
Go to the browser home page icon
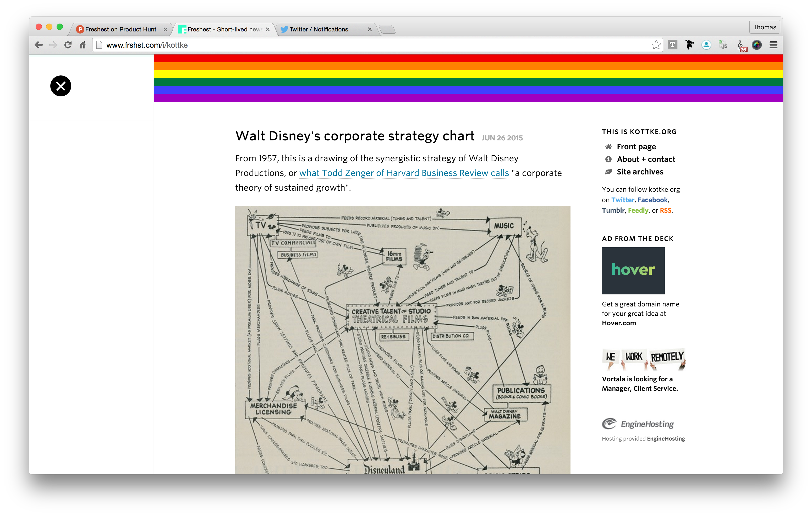coord(83,45)
